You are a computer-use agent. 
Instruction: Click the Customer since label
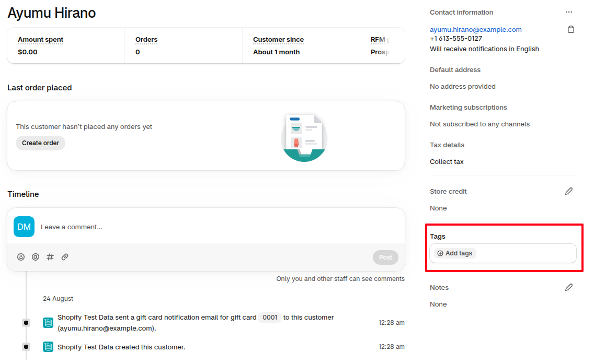[278, 39]
